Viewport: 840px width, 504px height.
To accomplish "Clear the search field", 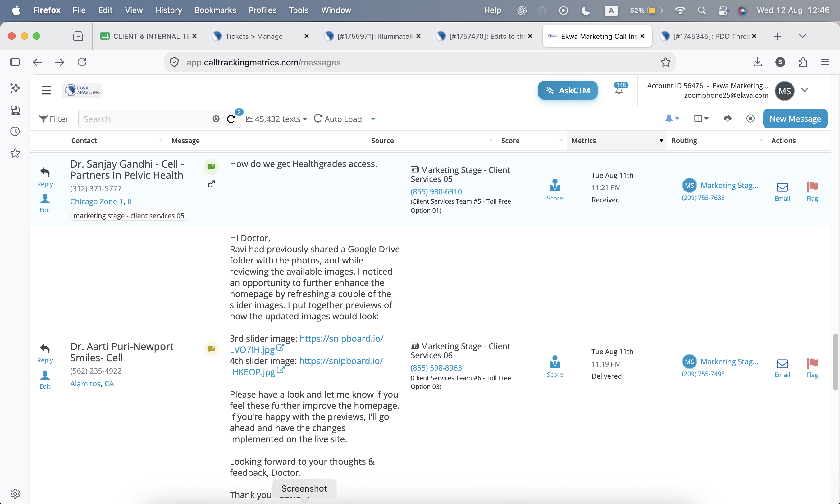I will [x=216, y=119].
